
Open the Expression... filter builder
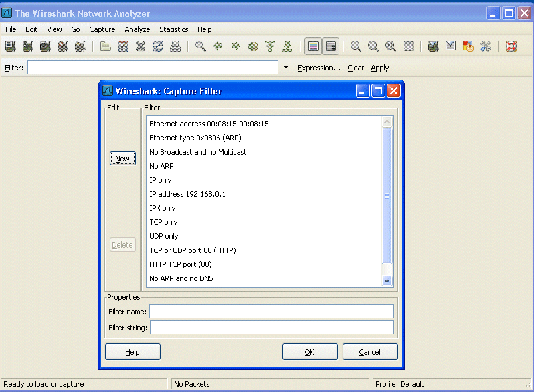[x=319, y=68]
